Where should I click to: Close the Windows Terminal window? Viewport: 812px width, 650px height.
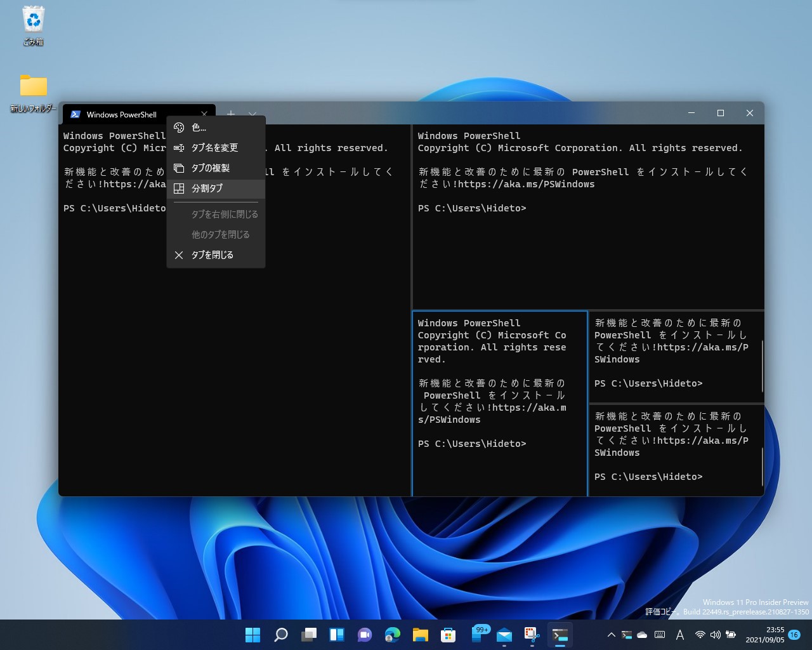pyautogui.click(x=750, y=113)
